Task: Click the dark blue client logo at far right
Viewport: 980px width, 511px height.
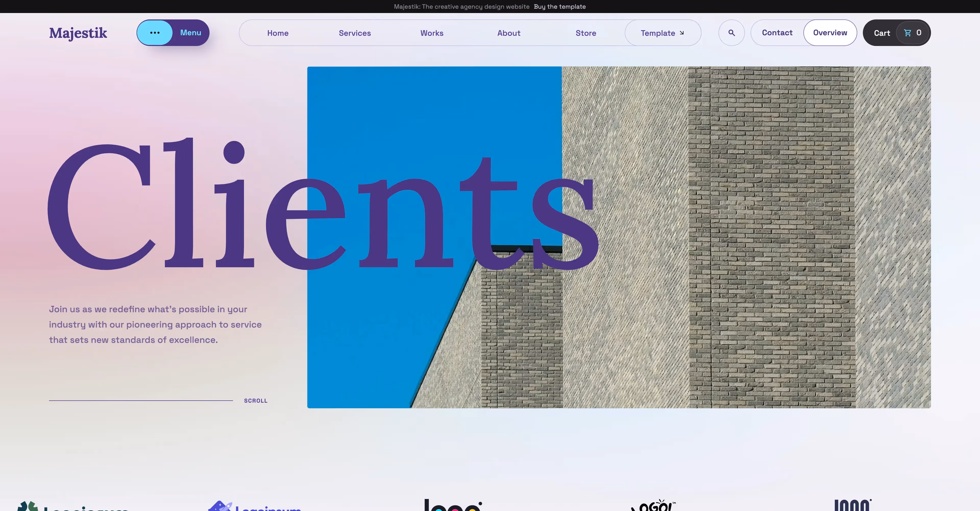Action: click(x=853, y=505)
